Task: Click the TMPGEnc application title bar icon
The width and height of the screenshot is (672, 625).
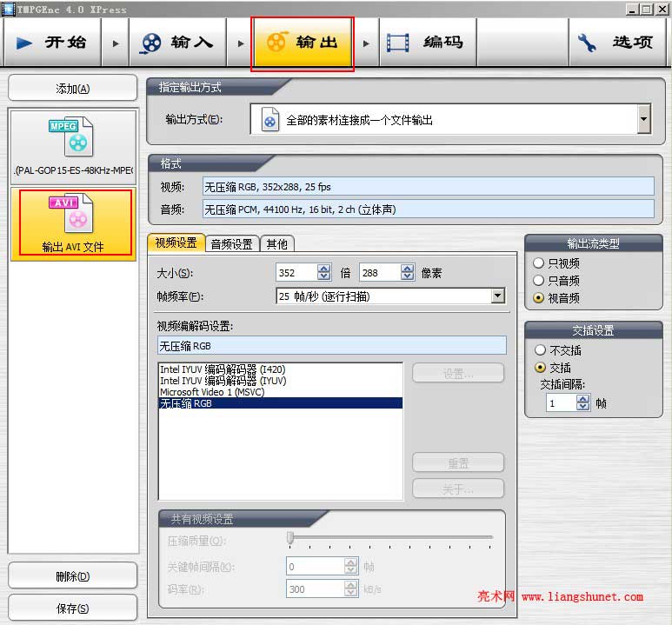Action: pos(8,9)
